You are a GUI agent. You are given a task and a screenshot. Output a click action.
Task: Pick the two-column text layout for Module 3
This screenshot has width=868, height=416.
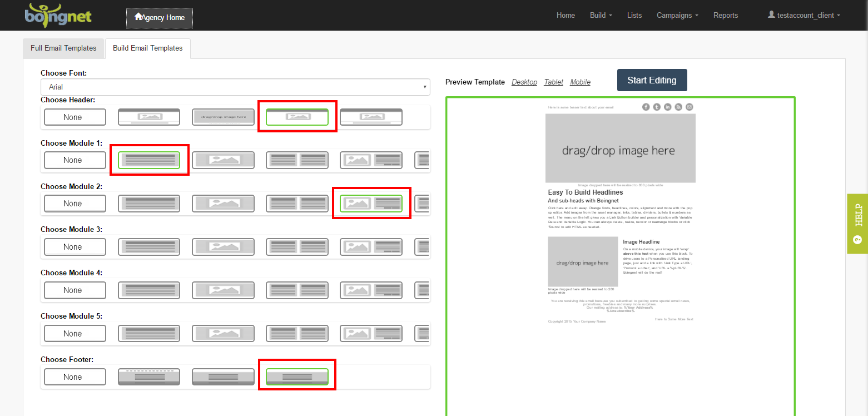coord(297,247)
